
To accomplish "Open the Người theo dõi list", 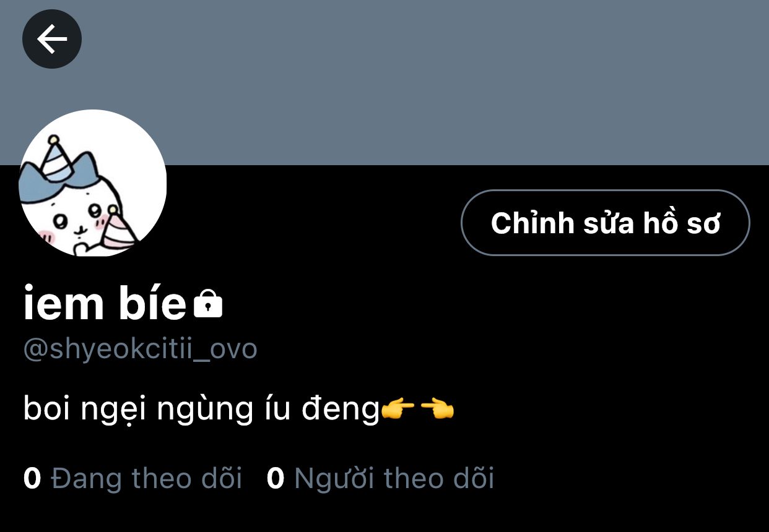I will point(380,478).
